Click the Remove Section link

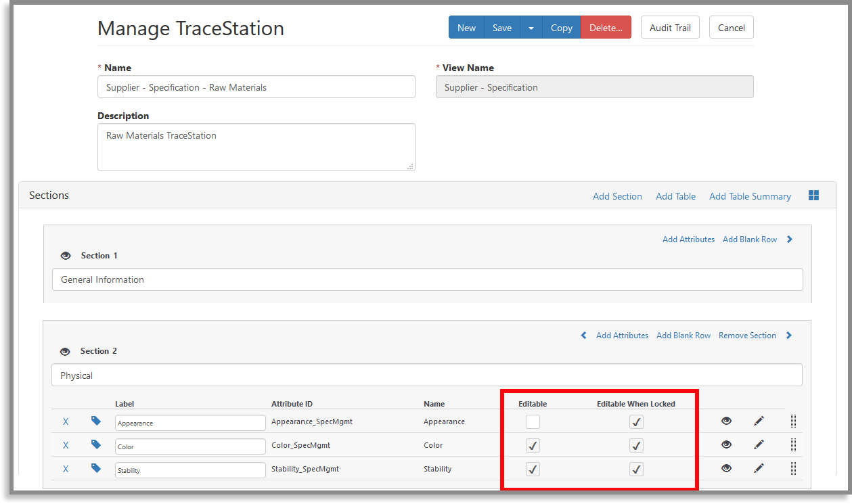(x=747, y=336)
